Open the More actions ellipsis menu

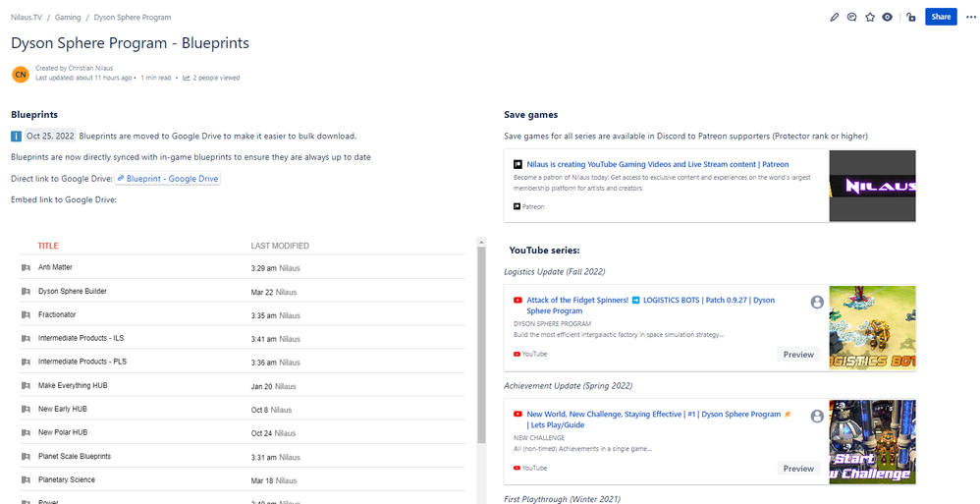tap(970, 18)
